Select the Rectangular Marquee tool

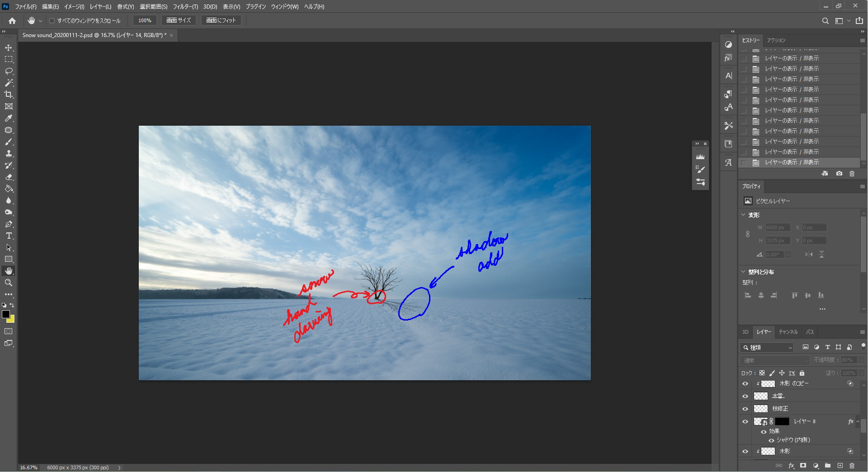pyautogui.click(x=9, y=60)
